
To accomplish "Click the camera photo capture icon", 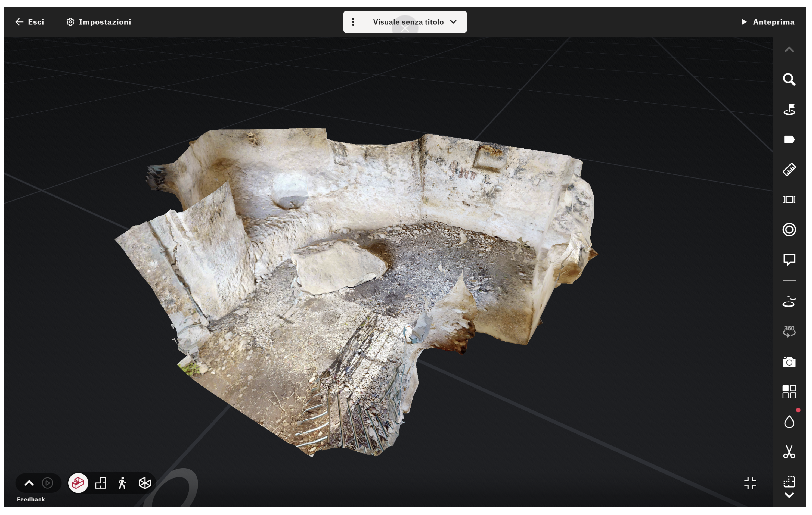I will coord(789,362).
